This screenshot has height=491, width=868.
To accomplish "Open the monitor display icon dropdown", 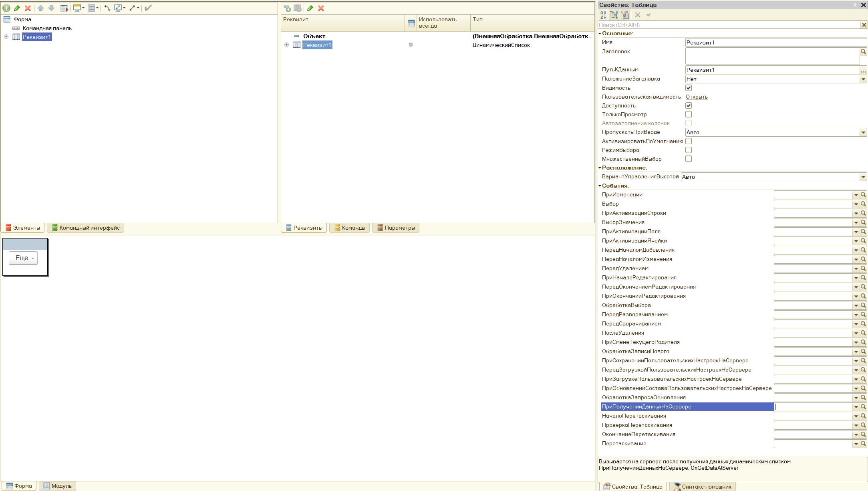I will 79,8.
